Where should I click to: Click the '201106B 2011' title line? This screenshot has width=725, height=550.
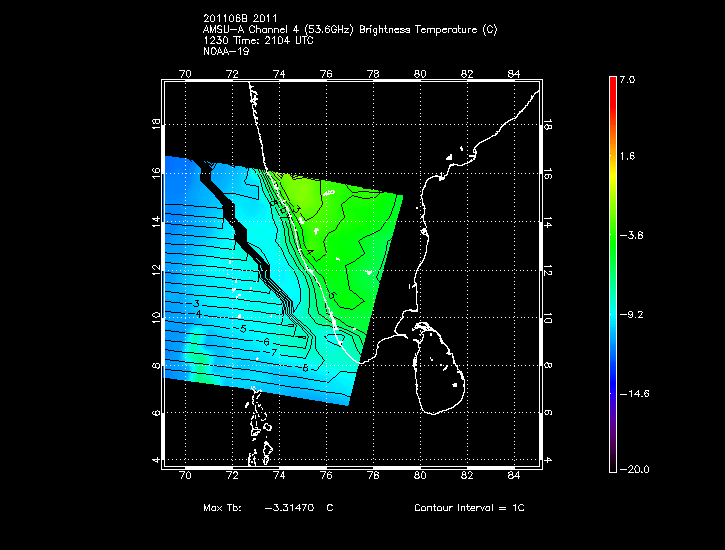click(x=240, y=18)
